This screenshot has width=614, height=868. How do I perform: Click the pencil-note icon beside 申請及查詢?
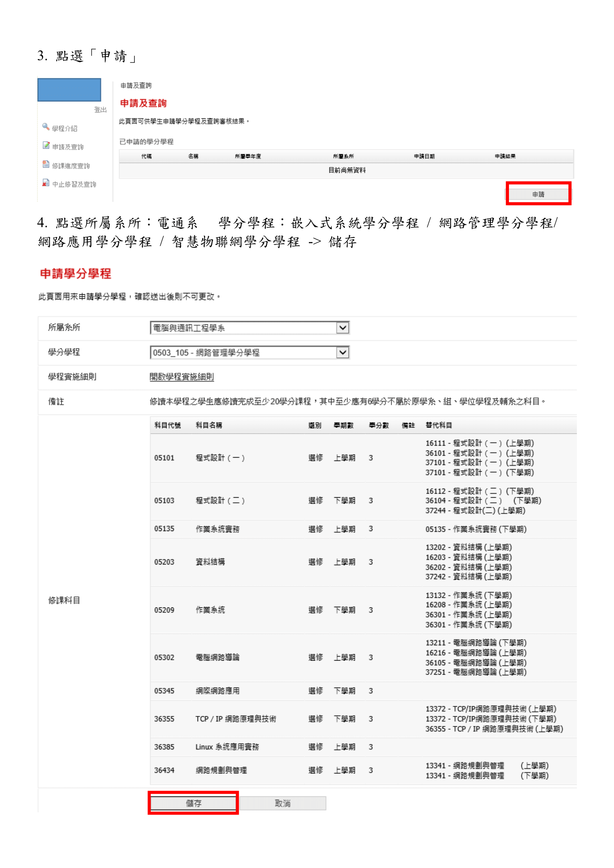46,145
